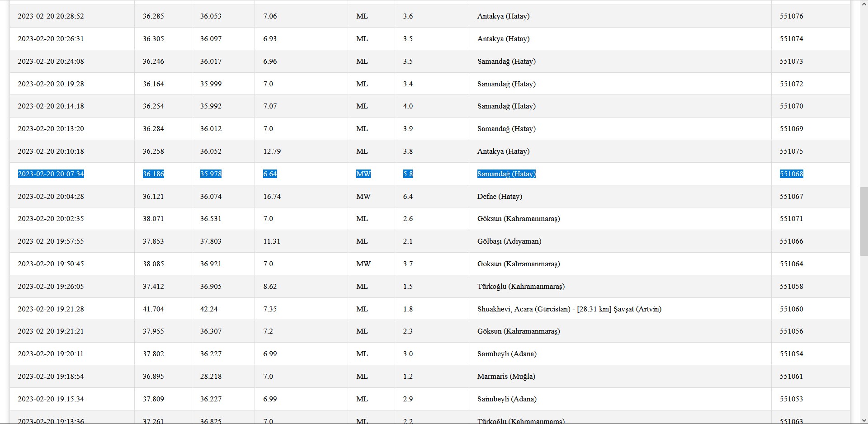Click highlighted timestamp 2023-02-20 20:07:34
This screenshot has width=868, height=424.
(x=51, y=174)
